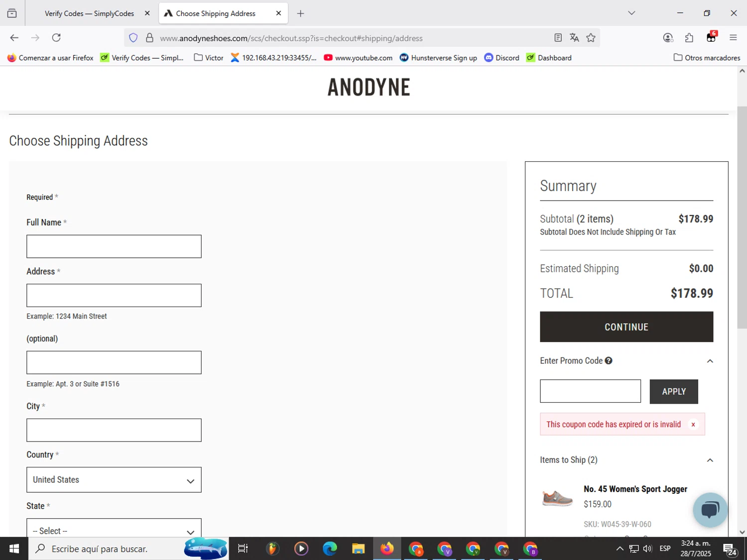Launch Microsoft Edge from the taskbar
747x560 pixels.
(x=330, y=549)
